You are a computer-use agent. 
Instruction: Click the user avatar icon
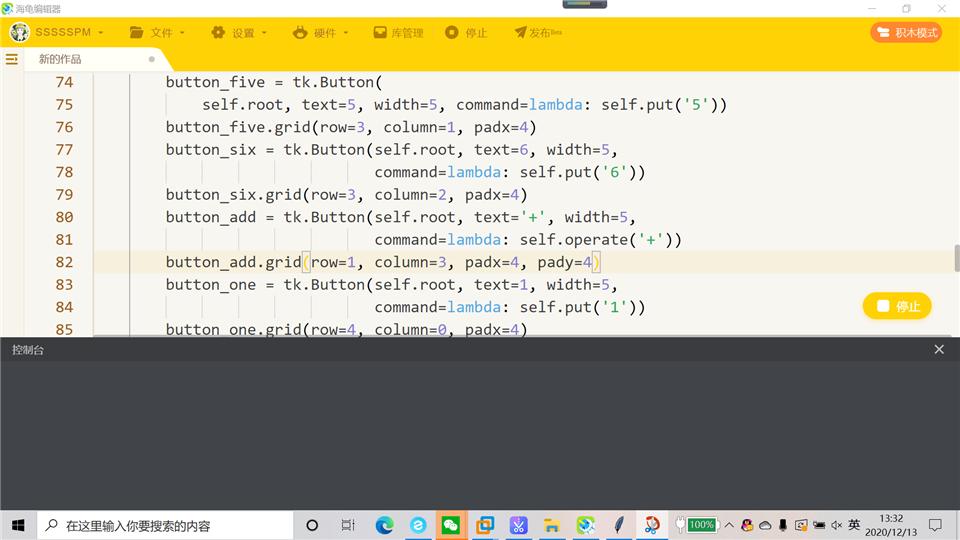[x=20, y=32]
